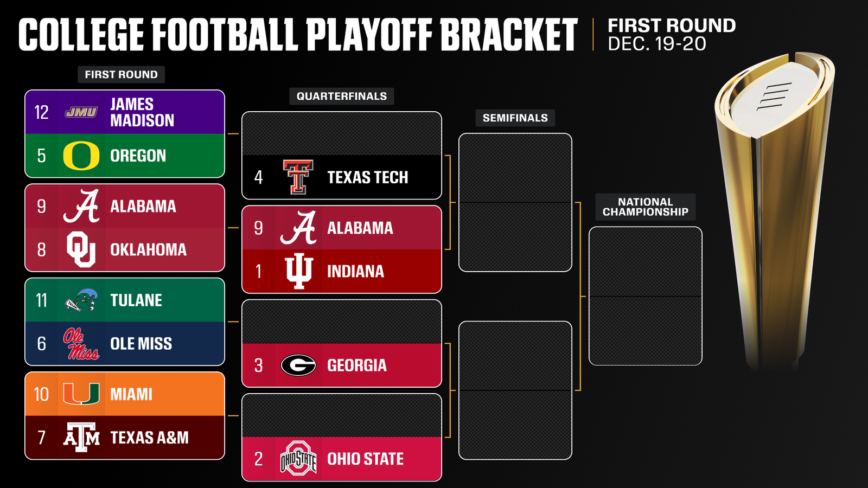Click the Miami U logo
This screenshot has width=868, height=488.
(x=81, y=394)
